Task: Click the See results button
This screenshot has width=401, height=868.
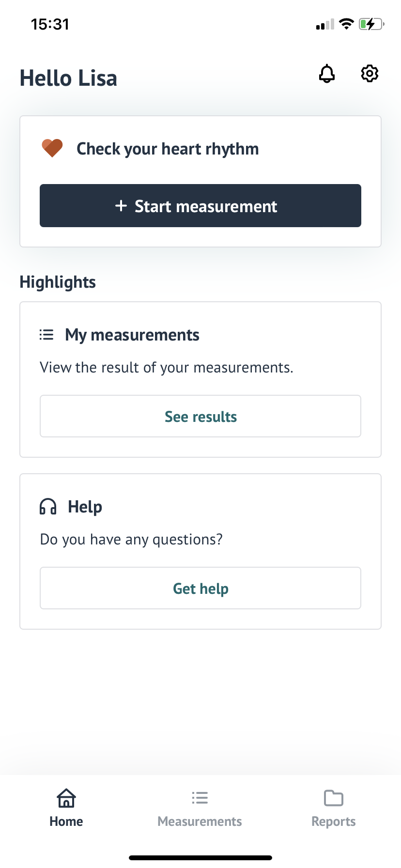Action: tap(200, 417)
